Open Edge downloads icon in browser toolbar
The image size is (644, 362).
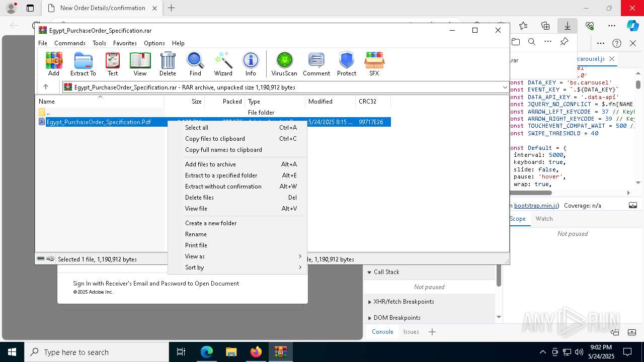pos(567,26)
